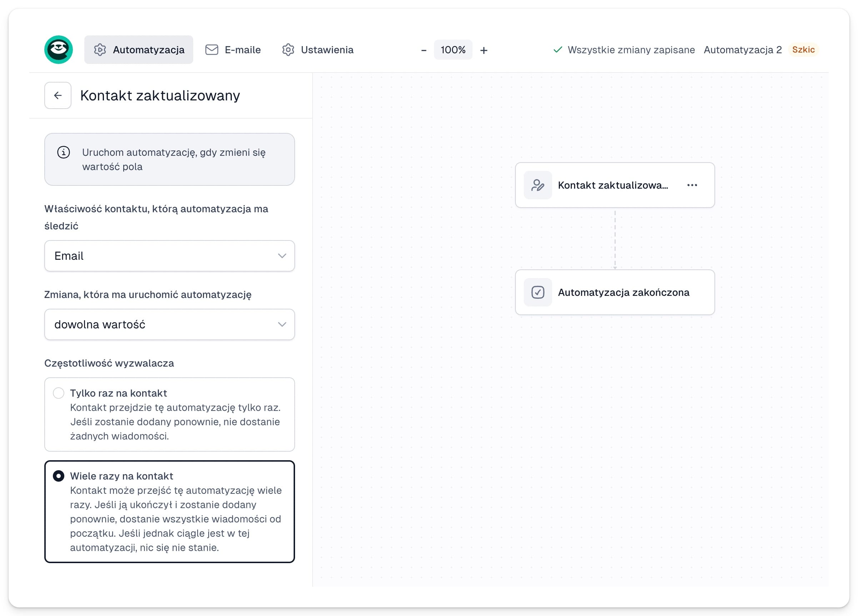Open the Email property dropdown
The image size is (858, 616).
[169, 256]
